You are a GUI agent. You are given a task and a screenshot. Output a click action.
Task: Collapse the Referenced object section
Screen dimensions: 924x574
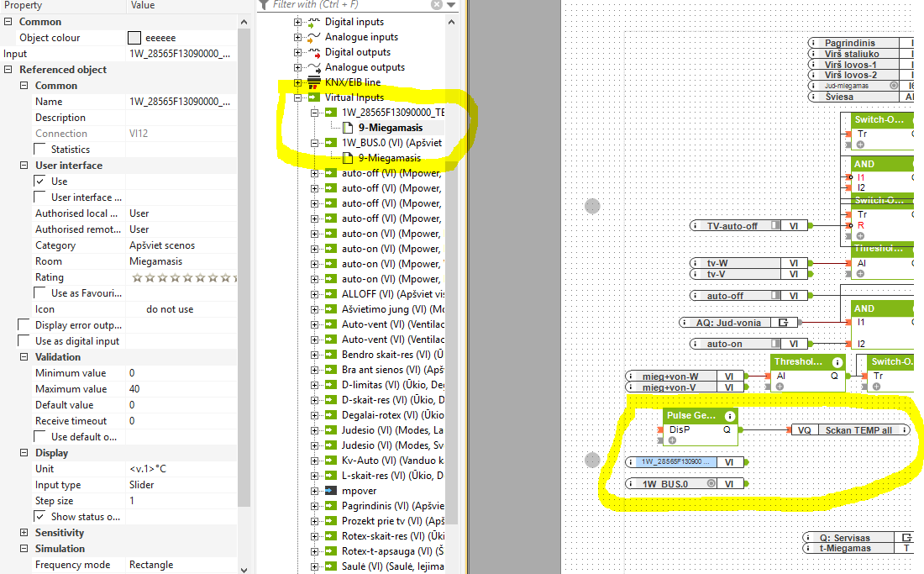(8, 70)
